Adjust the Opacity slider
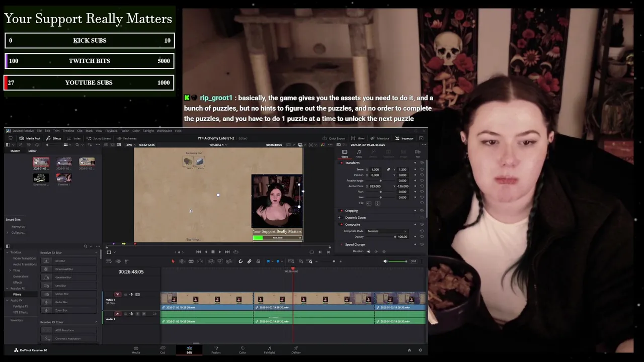Image resolution: width=644 pixels, height=362 pixels. coord(380,236)
